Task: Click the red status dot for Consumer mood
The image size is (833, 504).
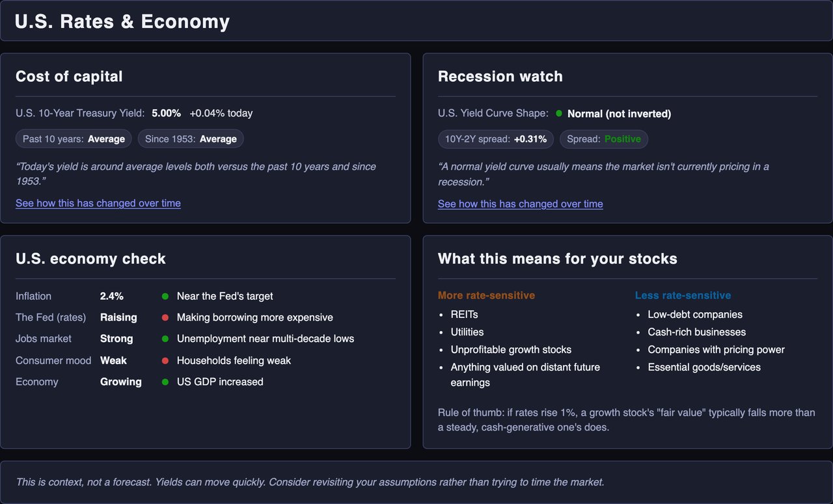Action: [x=165, y=360]
